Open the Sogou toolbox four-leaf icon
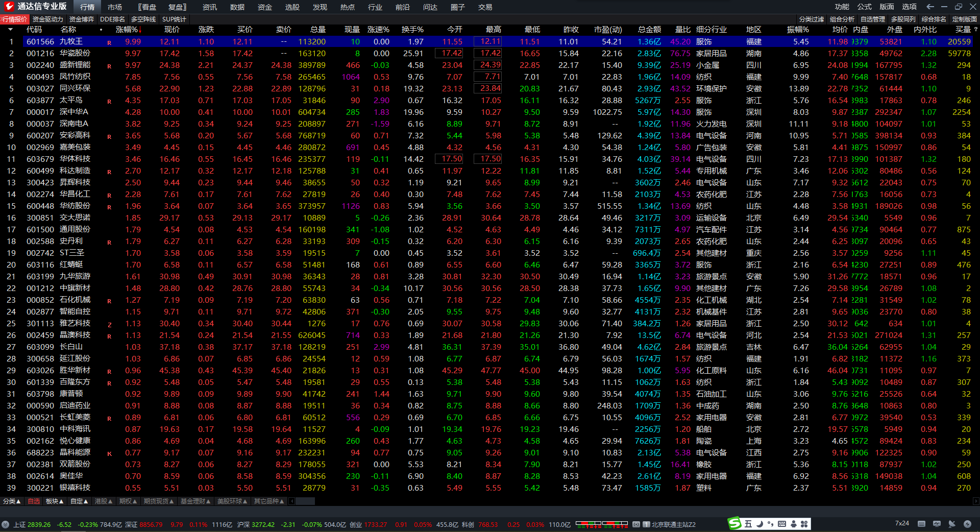Viewport: 980px width, 532px height. click(804, 524)
